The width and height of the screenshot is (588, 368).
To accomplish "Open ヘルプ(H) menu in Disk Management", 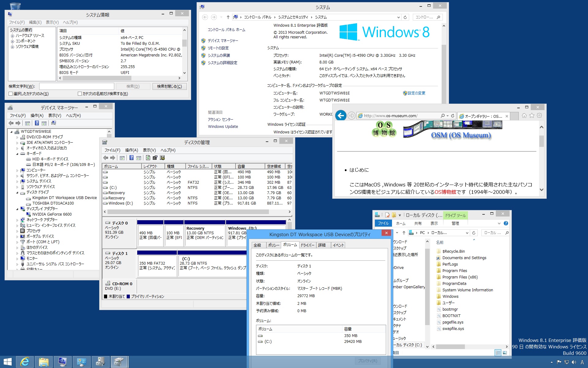I will coord(168,150).
